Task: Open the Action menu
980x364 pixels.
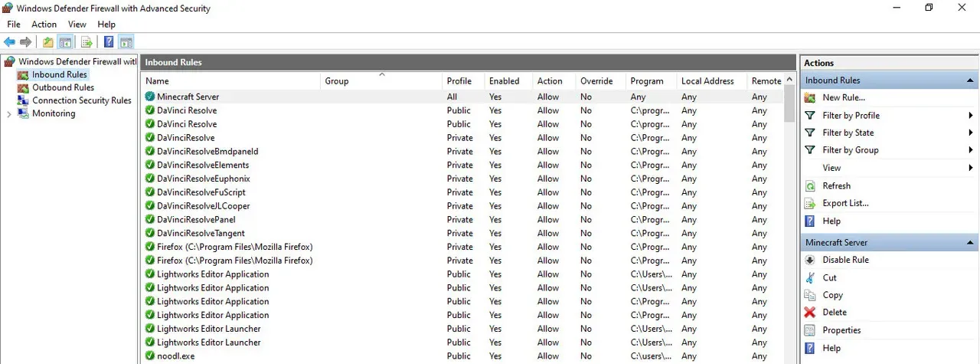Action: pyautogui.click(x=44, y=25)
